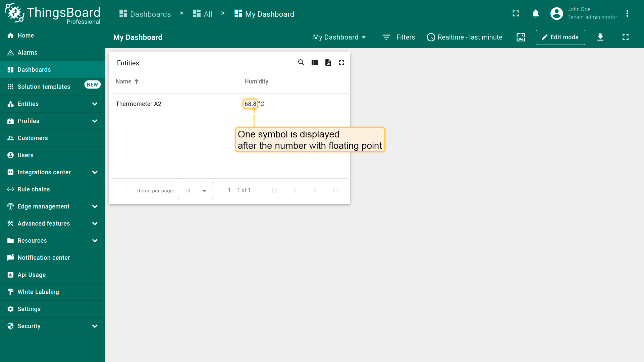The image size is (644, 362).
Task: Open columns to display selector icon
Action: (315, 63)
